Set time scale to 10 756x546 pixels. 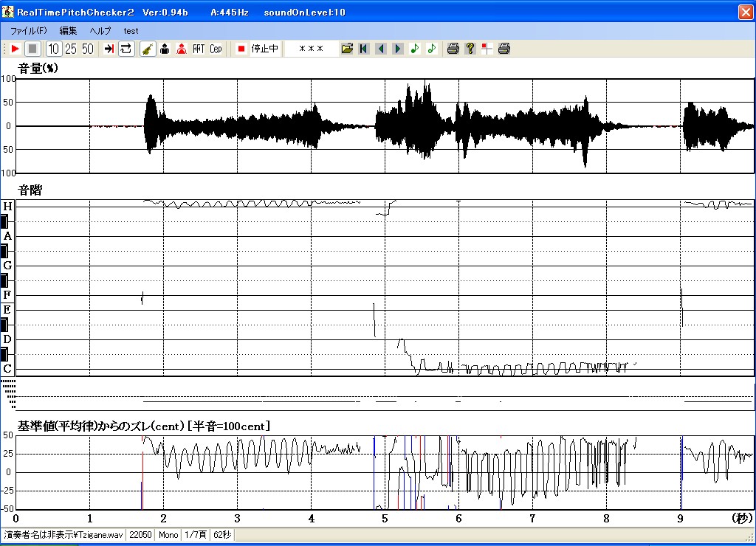(x=53, y=49)
